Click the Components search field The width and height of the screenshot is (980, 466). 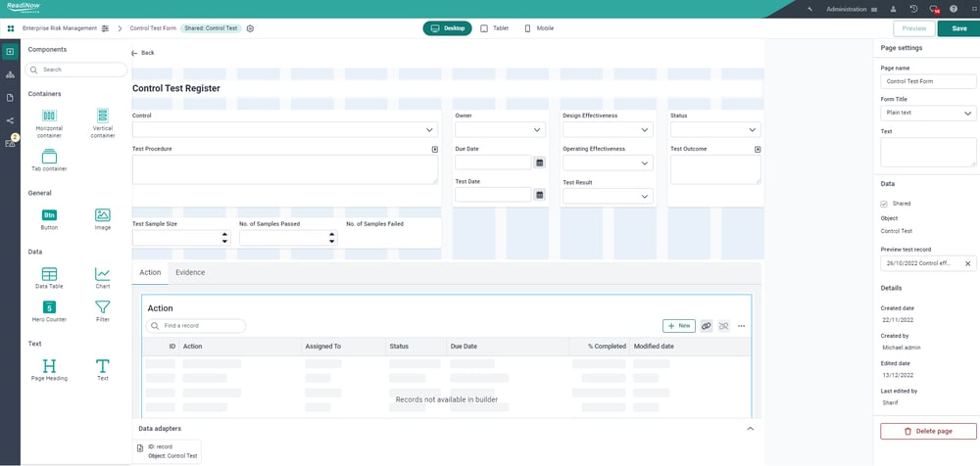[x=75, y=70]
